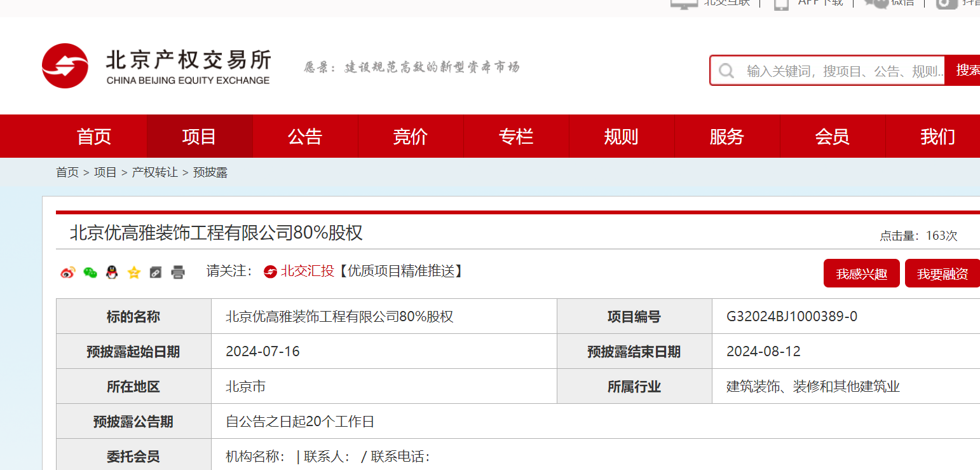The height and width of the screenshot is (470, 980).
Task: Click the 所属行业 header cell
Action: (634, 386)
